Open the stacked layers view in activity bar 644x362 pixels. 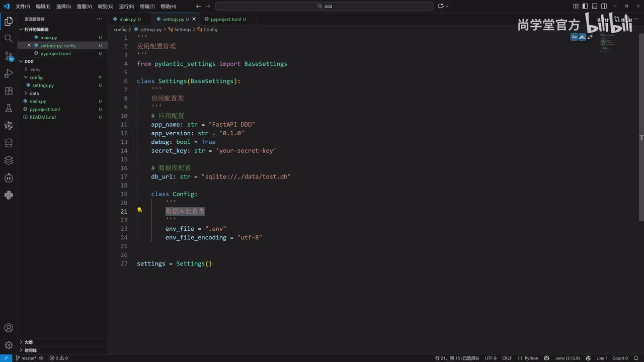[9, 160]
